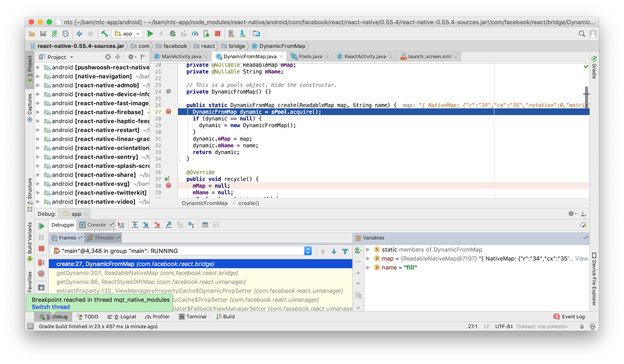Click the Evaluate Expression calculator icon

coord(205,225)
